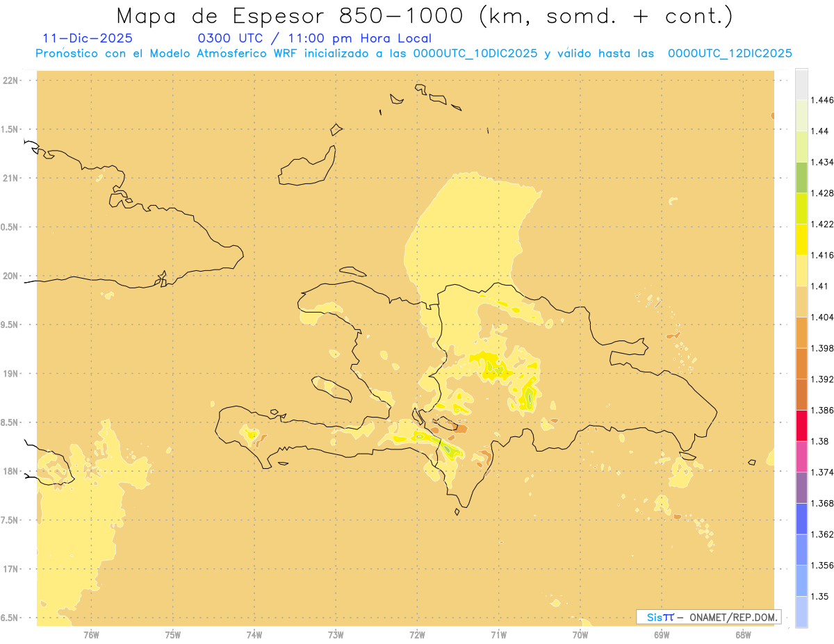
Task: Click the legend value 1.374
Action: 823,472
